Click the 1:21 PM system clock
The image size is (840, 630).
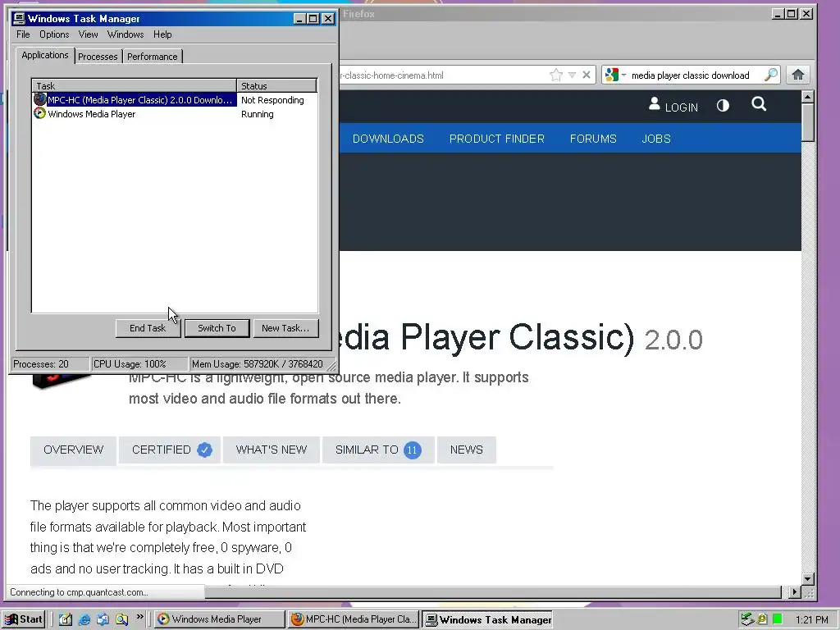coord(811,620)
